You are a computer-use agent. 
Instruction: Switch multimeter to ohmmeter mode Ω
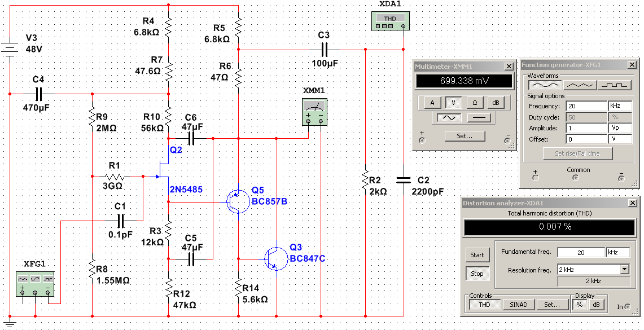tap(474, 103)
